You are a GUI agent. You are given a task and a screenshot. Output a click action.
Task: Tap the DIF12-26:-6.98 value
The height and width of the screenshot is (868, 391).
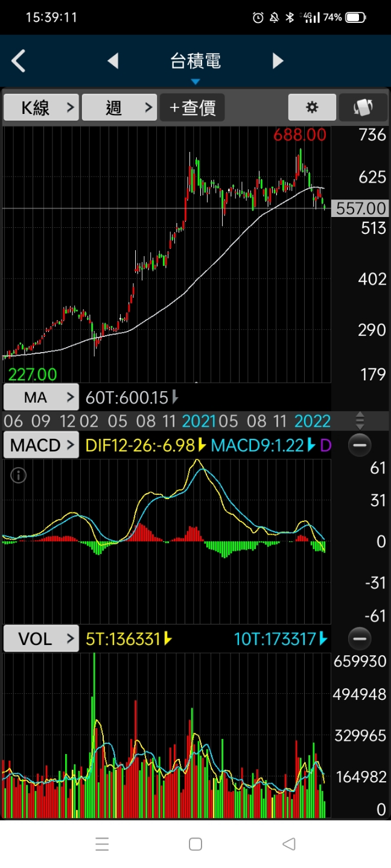(x=140, y=445)
